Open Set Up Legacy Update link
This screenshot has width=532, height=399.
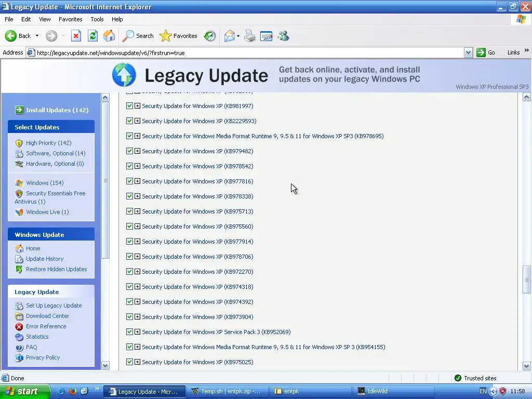point(54,305)
